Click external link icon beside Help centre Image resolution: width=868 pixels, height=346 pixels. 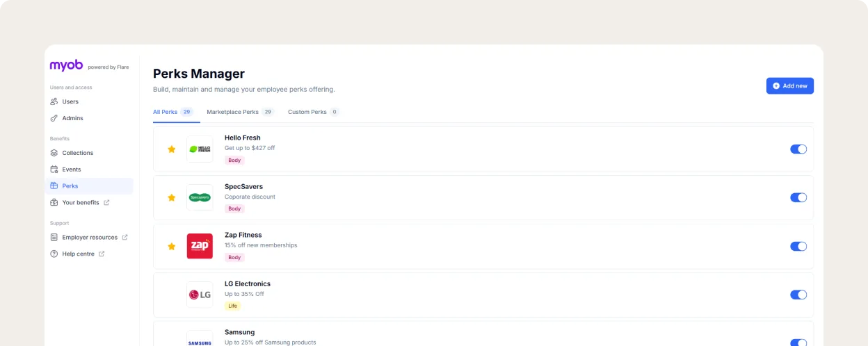click(102, 254)
